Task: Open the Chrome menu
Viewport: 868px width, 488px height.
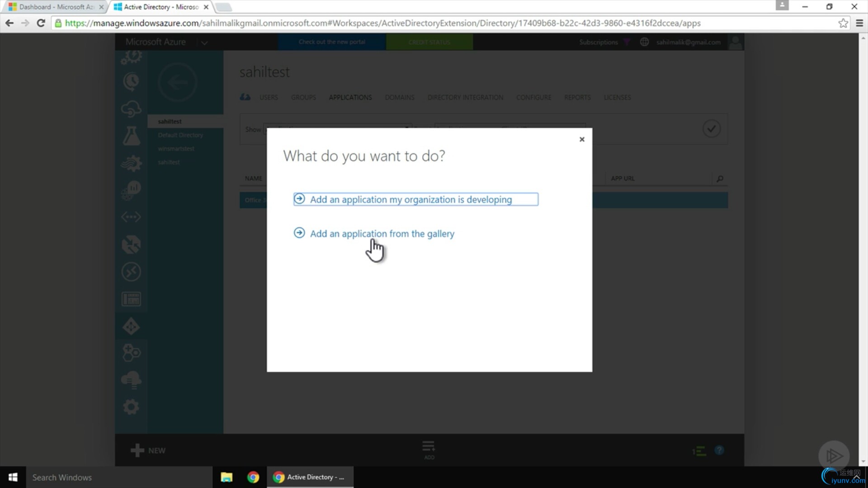Action: [x=859, y=23]
